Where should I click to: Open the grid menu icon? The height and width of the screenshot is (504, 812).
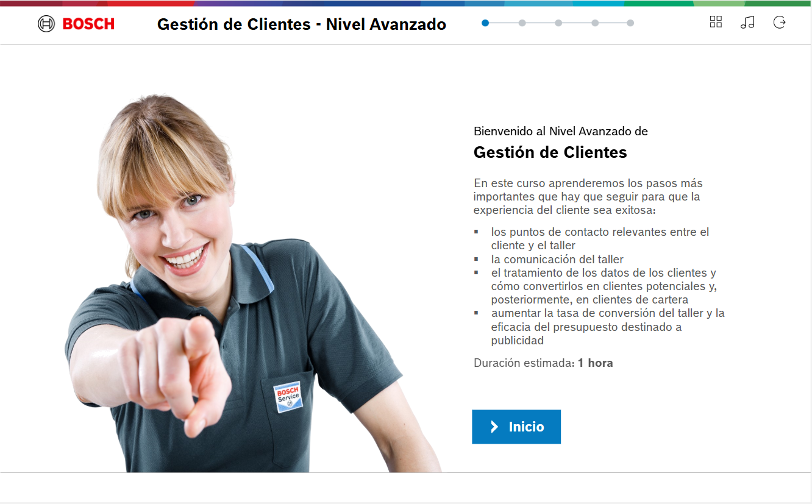coord(716,22)
